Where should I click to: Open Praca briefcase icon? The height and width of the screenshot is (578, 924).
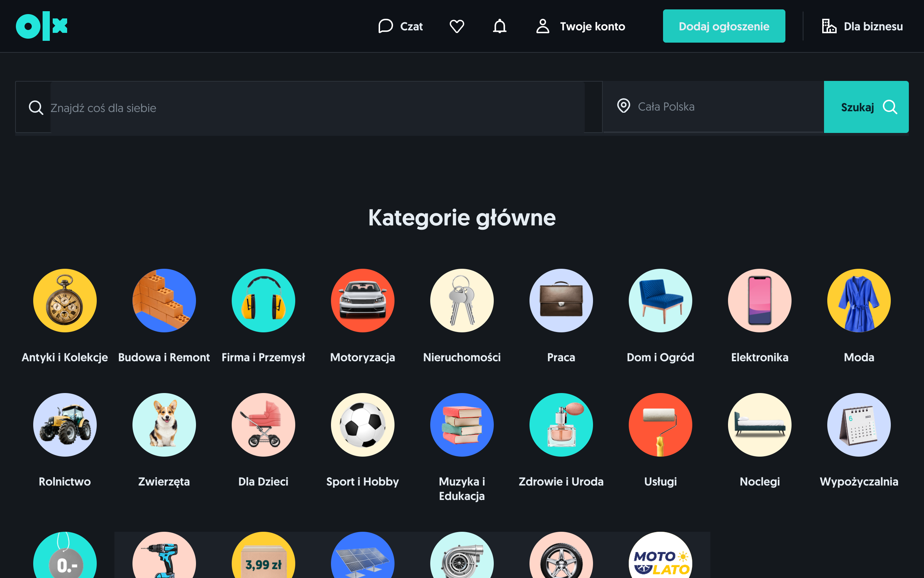(x=561, y=301)
